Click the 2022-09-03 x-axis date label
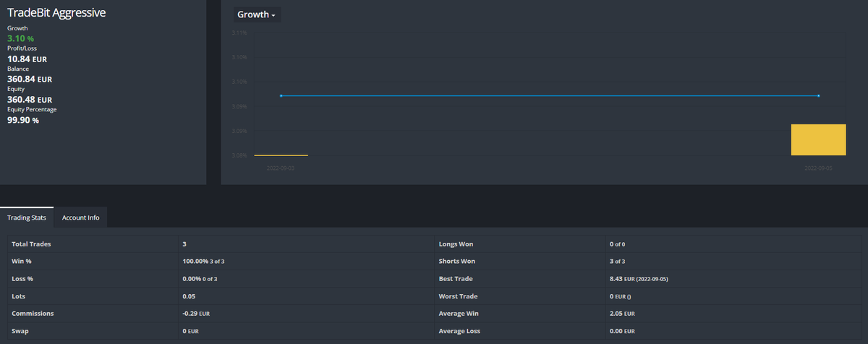The width and height of the screenshot is (868, 344). [281, 168]
